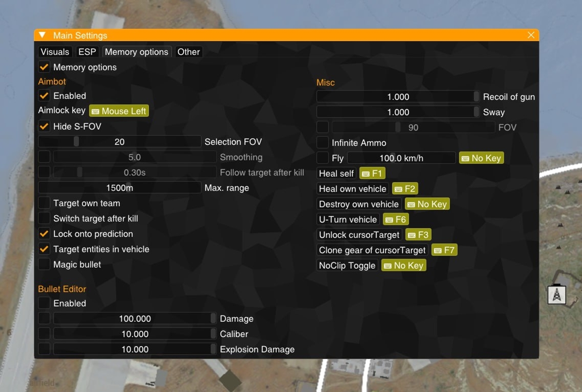Image resolution: width=582 pixels, height=392 pixels.
Task: Set a key for Destroy own vehicle
Action: coord(427,204)
